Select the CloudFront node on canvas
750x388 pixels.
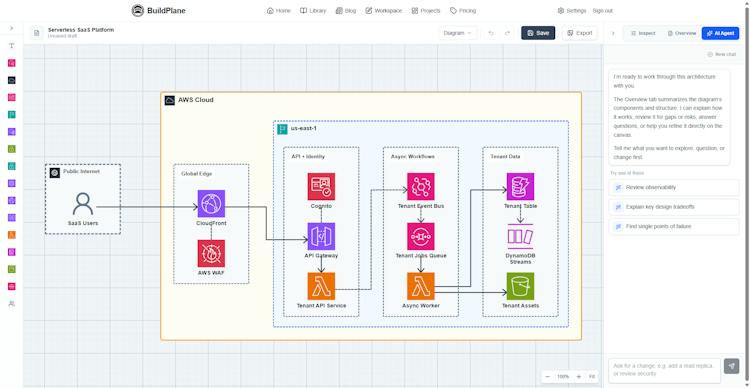coord(211,203)
